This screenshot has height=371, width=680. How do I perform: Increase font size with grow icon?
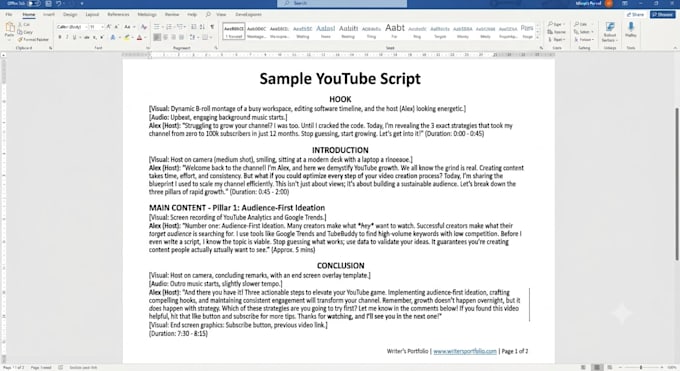[109, 27]
